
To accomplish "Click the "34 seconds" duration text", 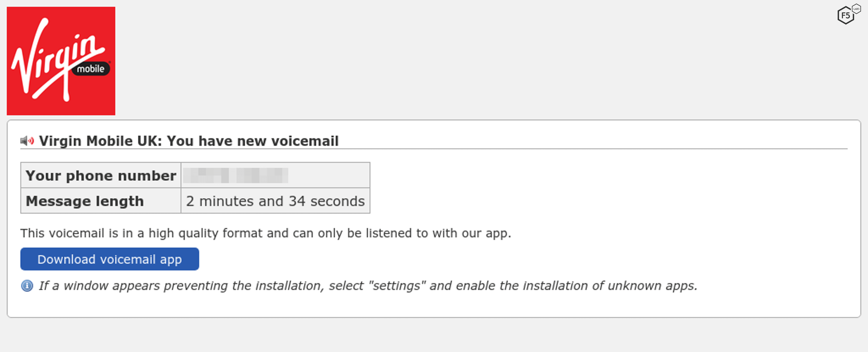I will [x=326, y=201].
